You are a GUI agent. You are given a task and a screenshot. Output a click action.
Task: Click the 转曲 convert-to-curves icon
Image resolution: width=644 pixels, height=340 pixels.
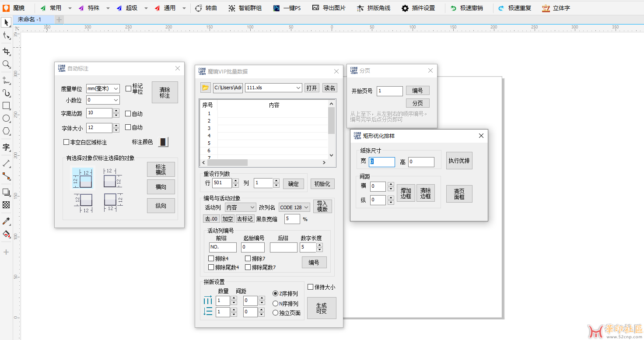tap(199, 8)
